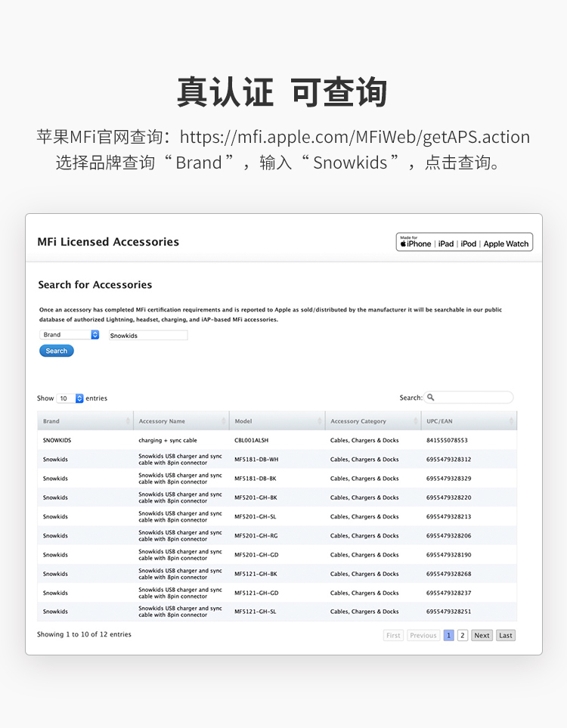Click 'Showing 1 to 10 of 12 entries'
This screenshot has width=567, height=728.
click(84, 634)
